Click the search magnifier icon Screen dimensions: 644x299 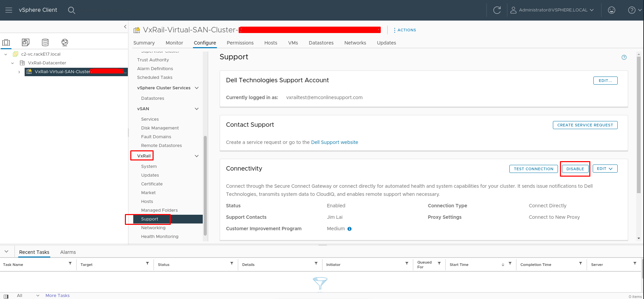(72, 10)
